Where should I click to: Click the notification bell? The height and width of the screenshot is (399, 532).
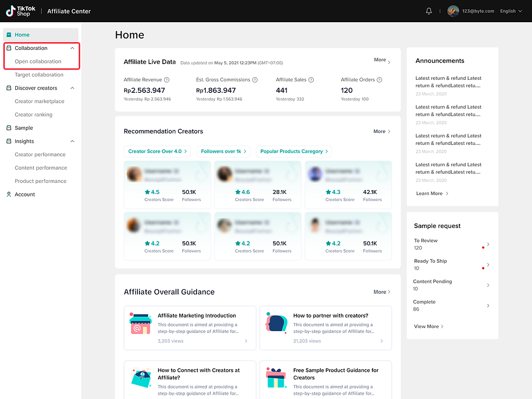click(x=428, y=10)
